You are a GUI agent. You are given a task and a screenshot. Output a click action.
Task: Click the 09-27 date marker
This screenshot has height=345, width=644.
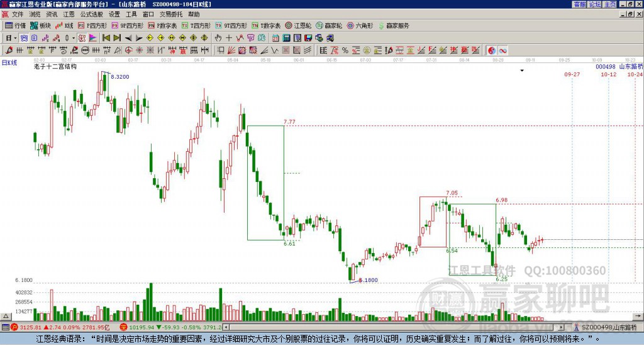572,74
